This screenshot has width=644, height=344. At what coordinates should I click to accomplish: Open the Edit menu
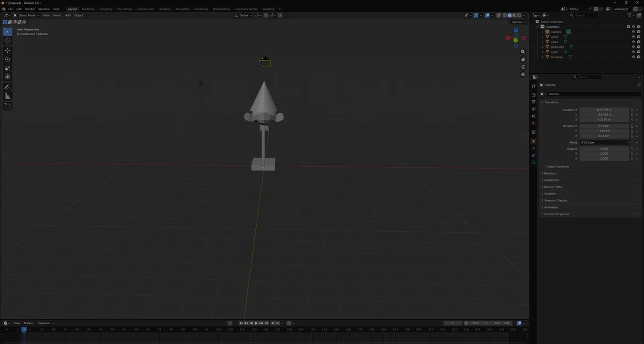click(x=19, y=9)
